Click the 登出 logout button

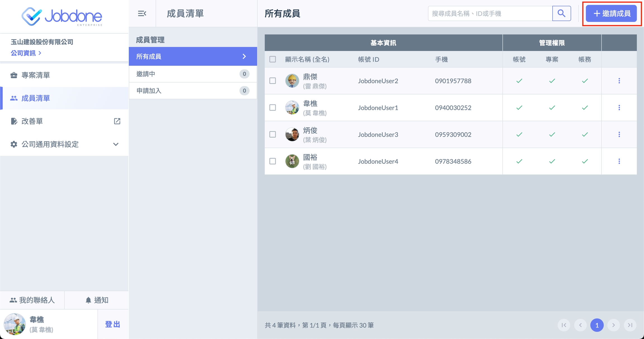click(x=113, y=324)
